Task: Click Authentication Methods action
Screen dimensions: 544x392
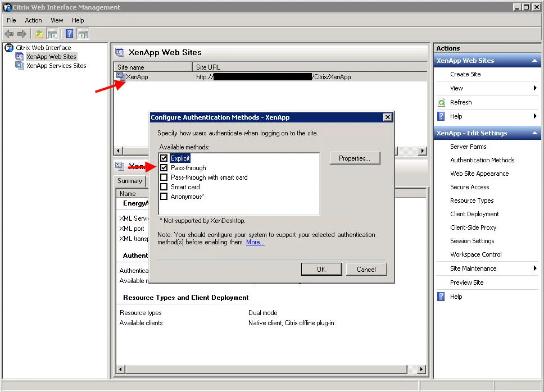Action: (482, 160)
